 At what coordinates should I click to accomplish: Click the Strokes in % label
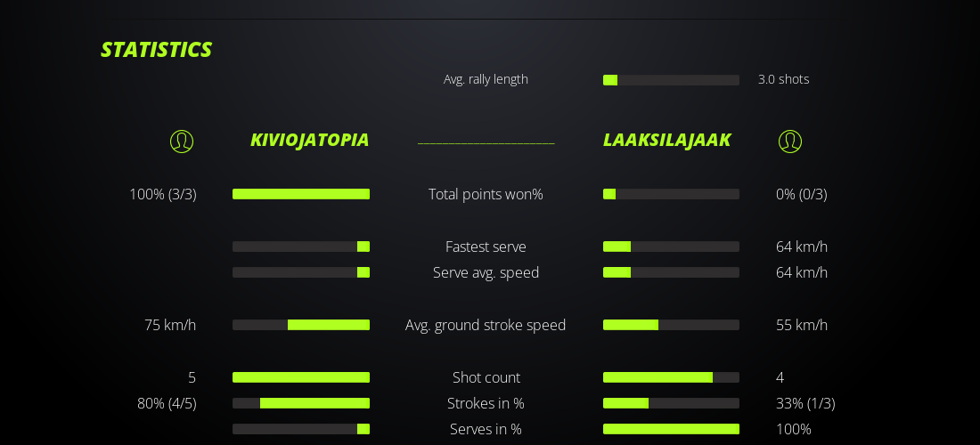tap(486, 403)
